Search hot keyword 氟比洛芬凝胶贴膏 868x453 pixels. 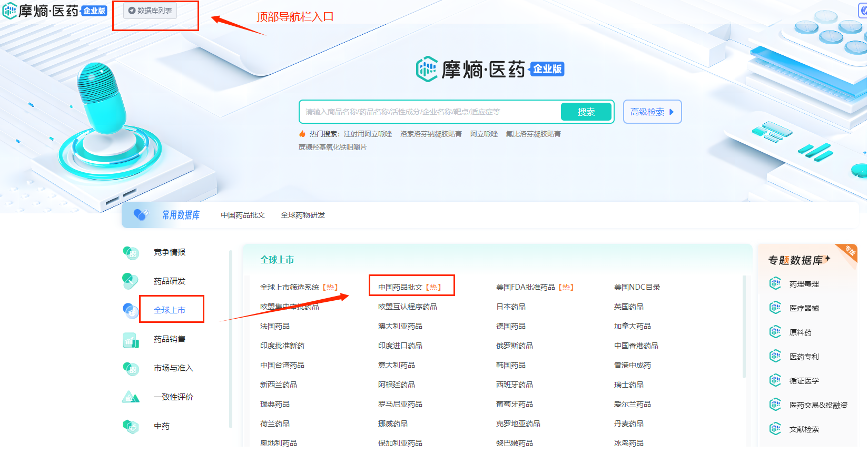pos(534,134)
